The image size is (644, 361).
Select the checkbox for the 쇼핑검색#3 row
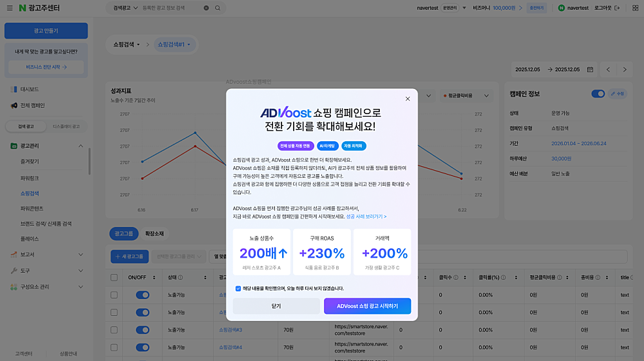point(114,330)
